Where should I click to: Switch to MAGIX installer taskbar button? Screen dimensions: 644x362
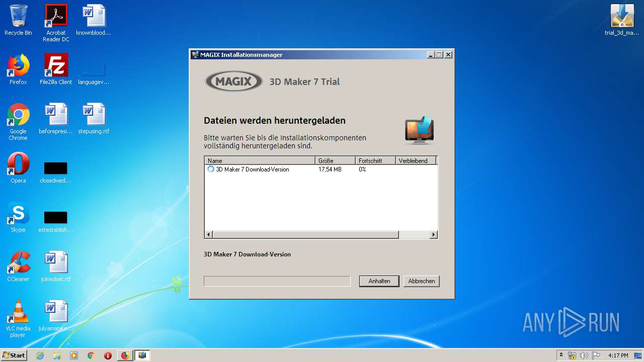click(x=142, y=355)
